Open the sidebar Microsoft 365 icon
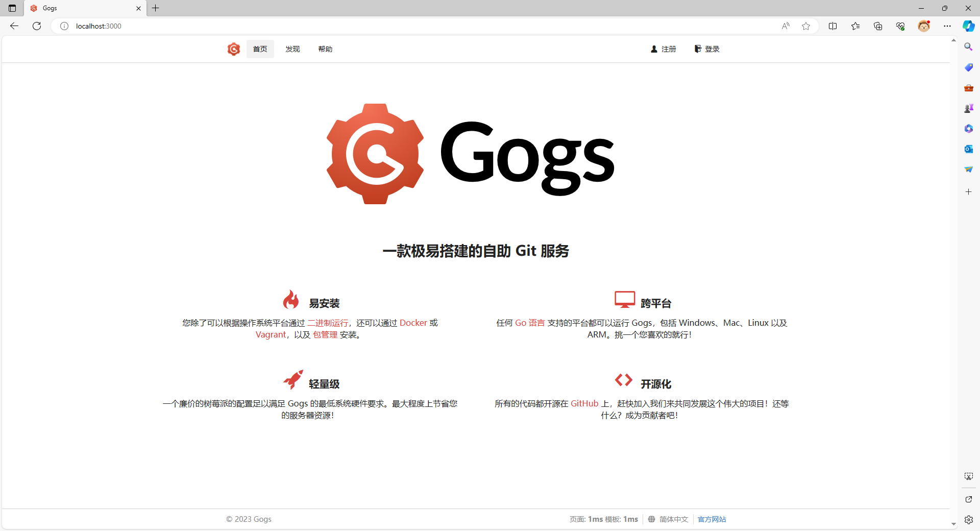Viewport: 980px width, 531px height. [968, 129]
